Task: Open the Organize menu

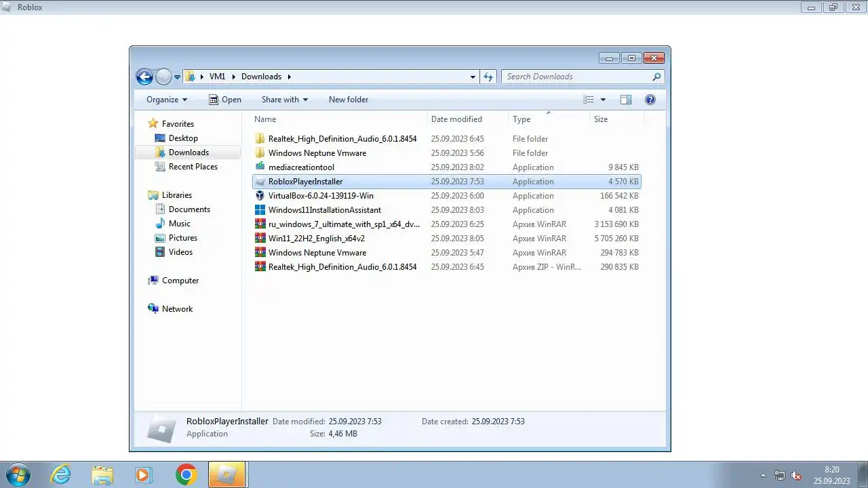Action: [x=167, y=100]
